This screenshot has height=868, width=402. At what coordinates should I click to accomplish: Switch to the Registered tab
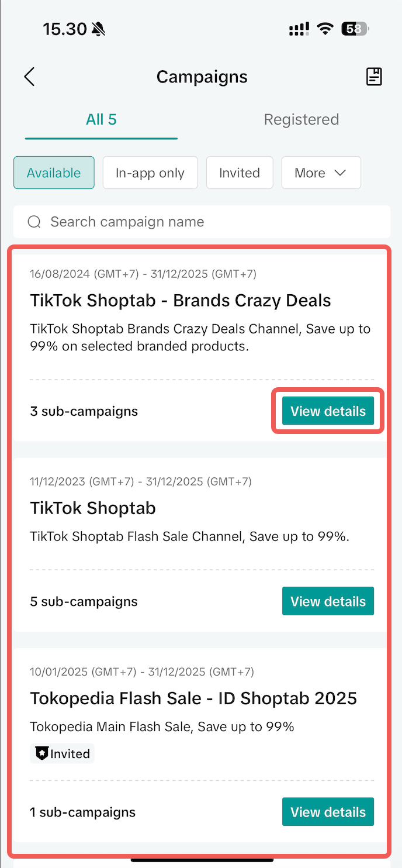pyautogui.click(x=301, y=120)
